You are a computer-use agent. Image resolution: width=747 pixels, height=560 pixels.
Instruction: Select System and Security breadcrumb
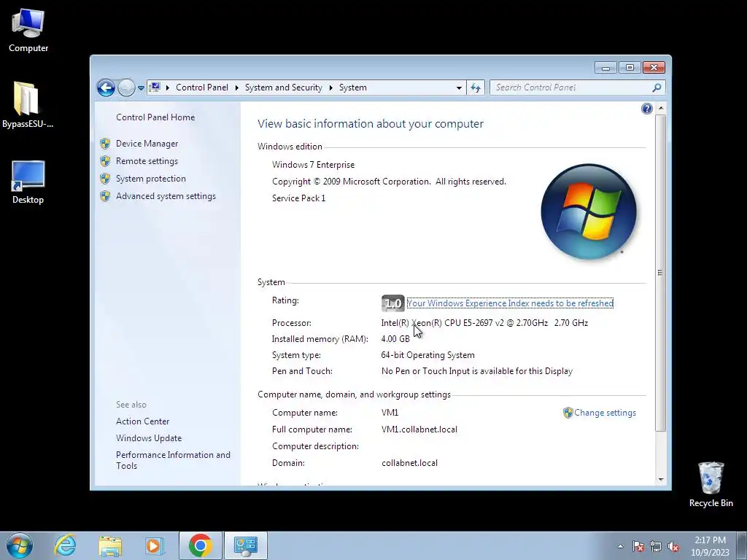pos(284,87)
